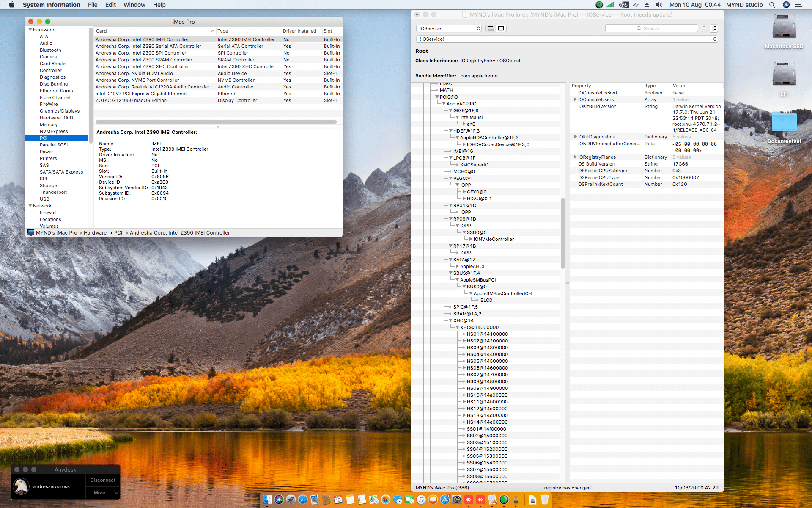This screenshot has height=508, width=812.
Task: Expand the IORegistryPlanes dictionary
Action: pyautogui.click(x=575, y=157)
